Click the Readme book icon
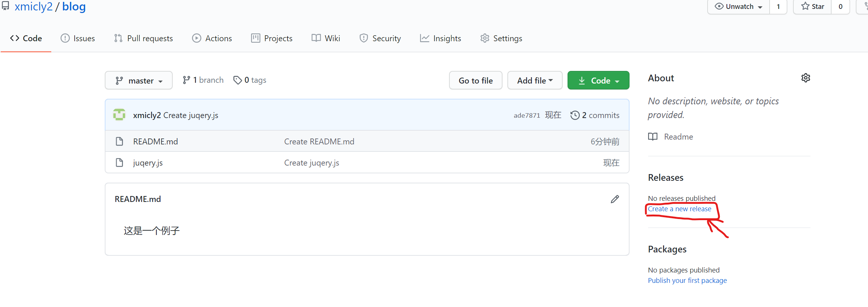868x307 pixels. pos(653,137)
